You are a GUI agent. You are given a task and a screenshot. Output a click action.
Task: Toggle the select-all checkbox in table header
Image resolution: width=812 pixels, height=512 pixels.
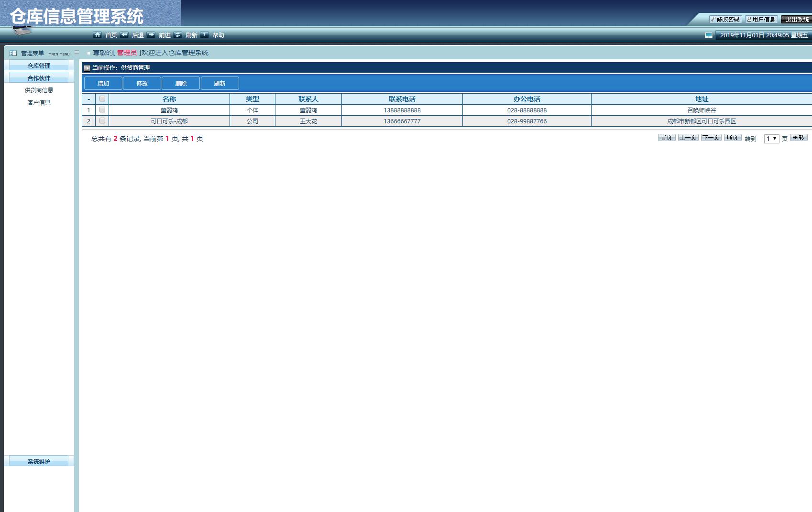click(102, 98)
